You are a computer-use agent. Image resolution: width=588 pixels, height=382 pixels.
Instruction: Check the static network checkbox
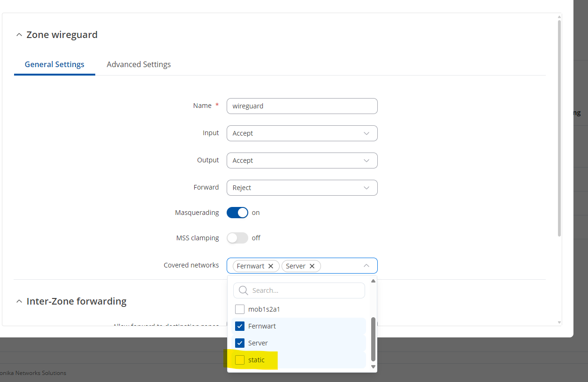[x=240, y=360]
